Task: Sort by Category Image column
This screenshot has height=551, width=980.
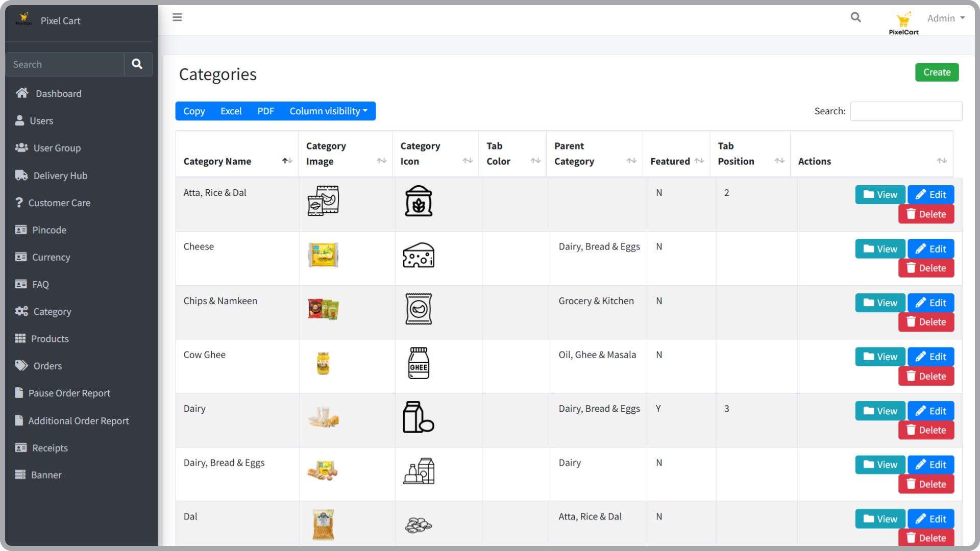Action: [x=346, y=154]
